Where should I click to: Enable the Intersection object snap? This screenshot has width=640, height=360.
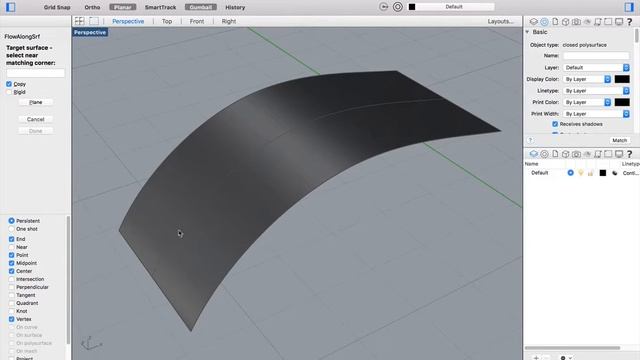click(11, 279)
